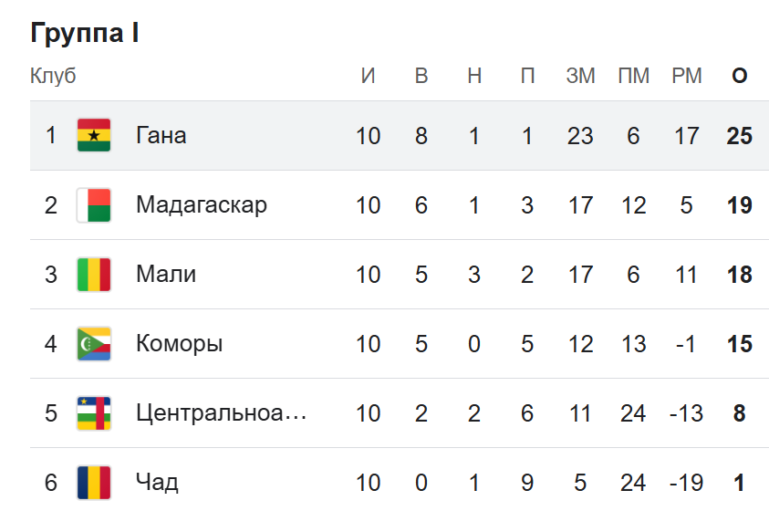Viewport: 769px width, 532px height.
Task: Click the Ghana flag icon
Action: click(x=94, y=136)
